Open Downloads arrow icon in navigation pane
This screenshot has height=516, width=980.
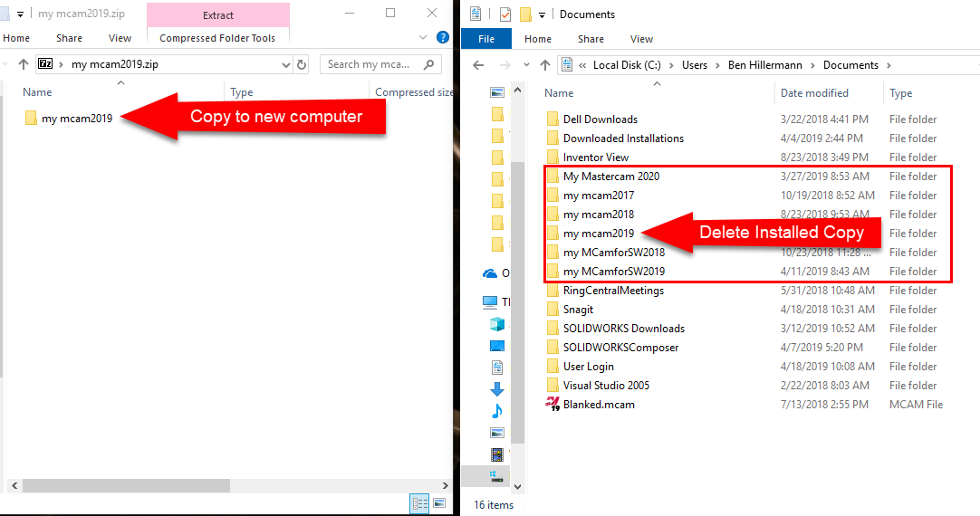(497, 388)
